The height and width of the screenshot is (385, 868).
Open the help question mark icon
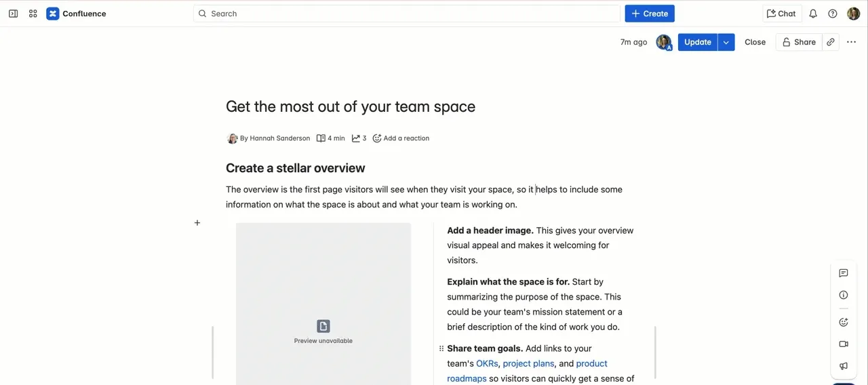[x=833, y=14]
